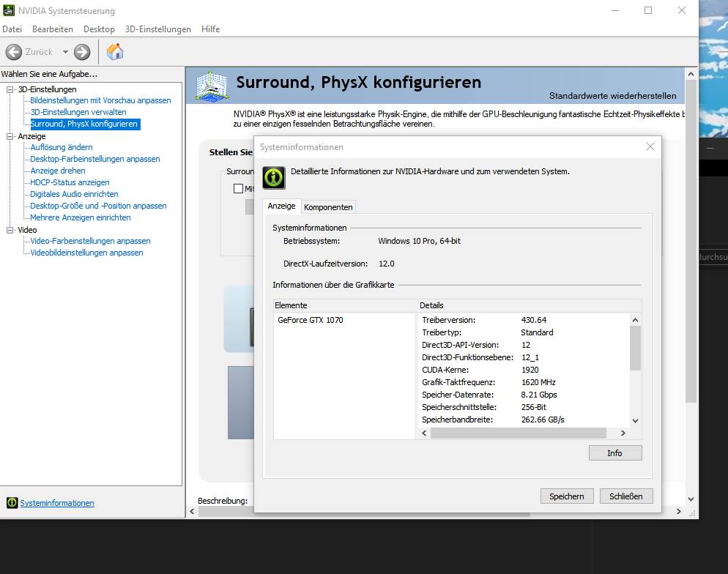Toggle the Surround checkbox behind the dialog
The width and height of the screenshot is (728, 574).
pos(238,188)
